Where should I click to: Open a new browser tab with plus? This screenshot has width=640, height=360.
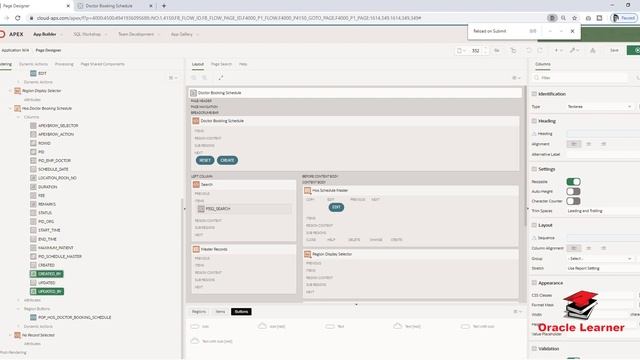tap(164, 6)
